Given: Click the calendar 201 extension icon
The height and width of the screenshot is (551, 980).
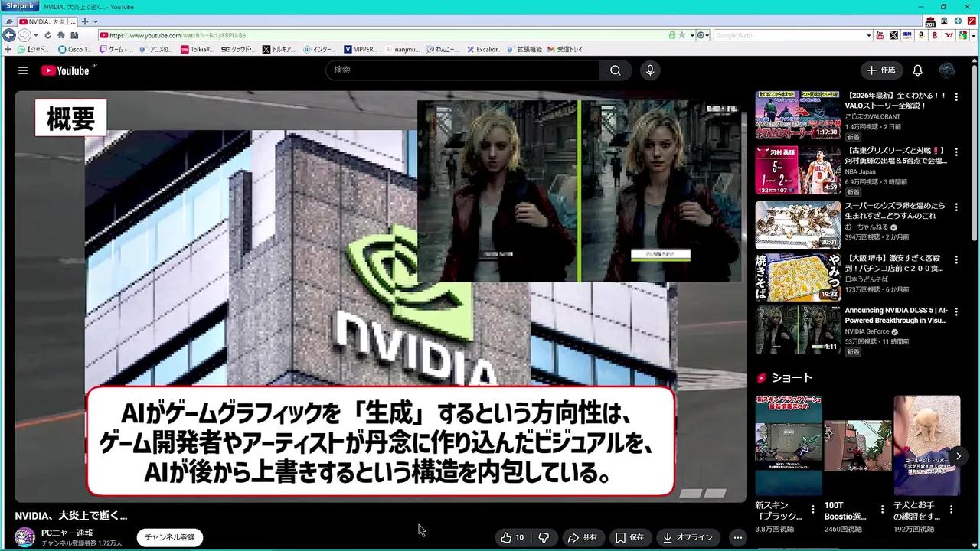Looking at the screenshot, I should (930, 21).
